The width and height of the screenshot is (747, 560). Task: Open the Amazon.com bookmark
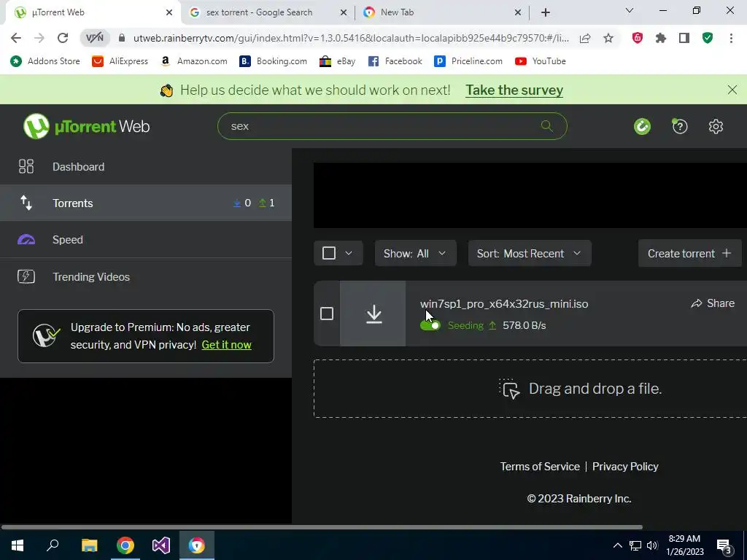point(194,61)
